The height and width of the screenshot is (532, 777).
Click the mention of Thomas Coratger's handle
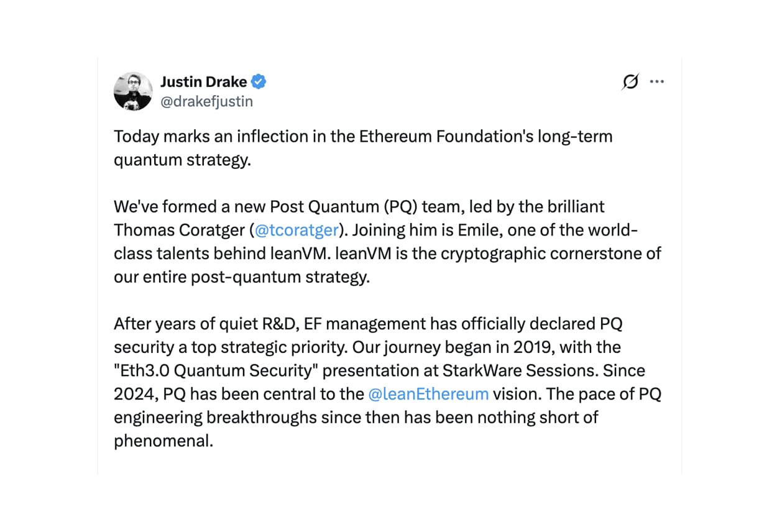pyautogui.click(x=297, y=230)
